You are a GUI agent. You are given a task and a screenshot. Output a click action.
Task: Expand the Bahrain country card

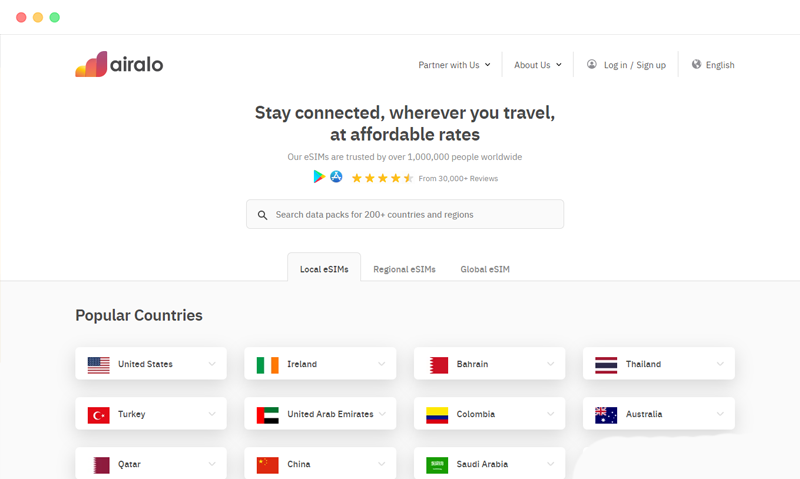pos(551,364)
